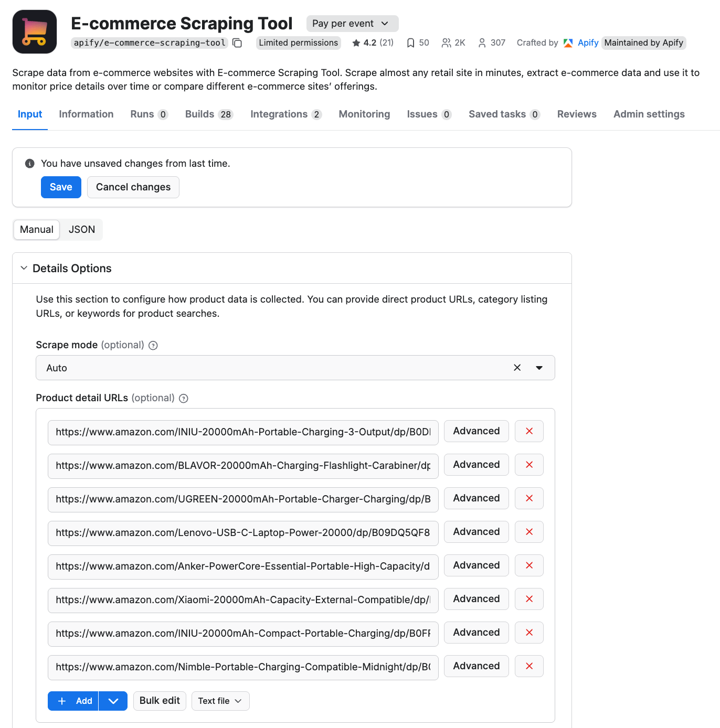Viewport: 720px width, 728px height.
Task: Open the Reviews tab
Action: coord(577,114)
